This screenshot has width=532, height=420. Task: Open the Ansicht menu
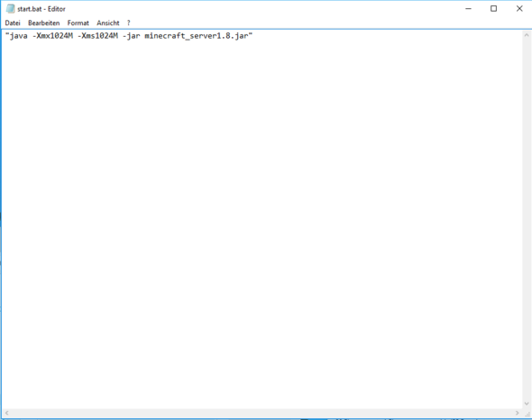coord(108,23)
